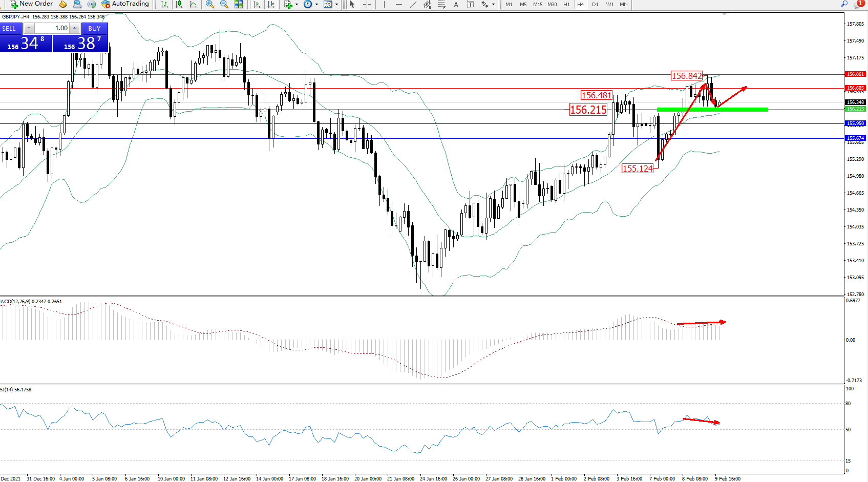Screen dimensions: 868x482
Task: Select the Crosshair cursor tool
Action: (x=367, y=4)
